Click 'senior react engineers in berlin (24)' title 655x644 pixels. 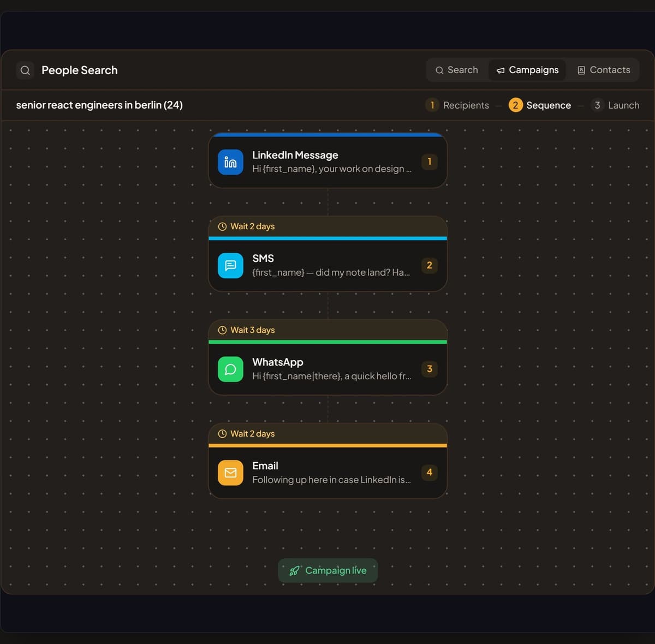[99, 105]
